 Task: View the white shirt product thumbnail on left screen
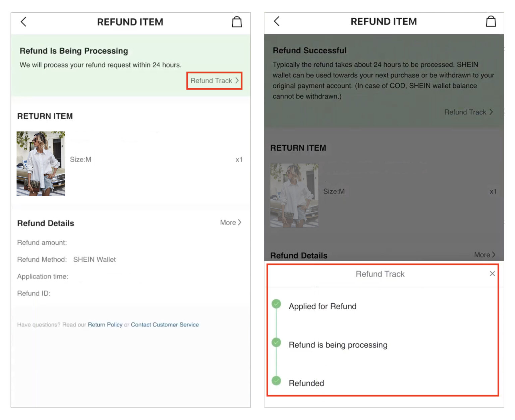point(41,163)
